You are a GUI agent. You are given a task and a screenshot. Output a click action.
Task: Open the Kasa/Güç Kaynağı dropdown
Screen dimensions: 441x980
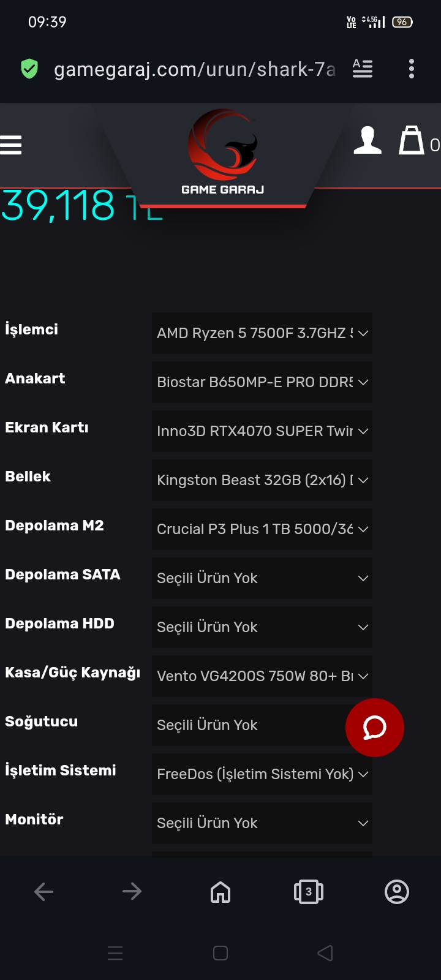coord(262,676)
